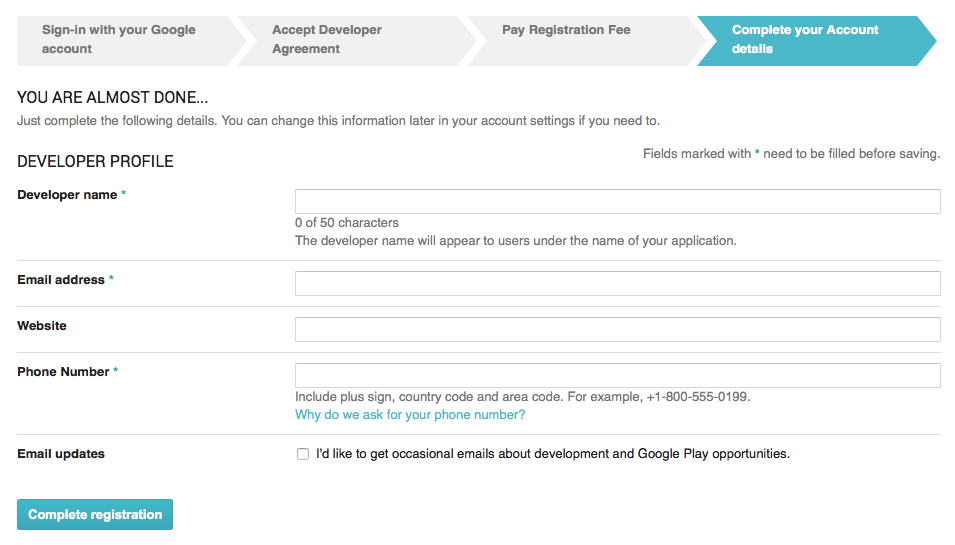Click into the Email address field

pyautogui.click(x=618, y=283)
